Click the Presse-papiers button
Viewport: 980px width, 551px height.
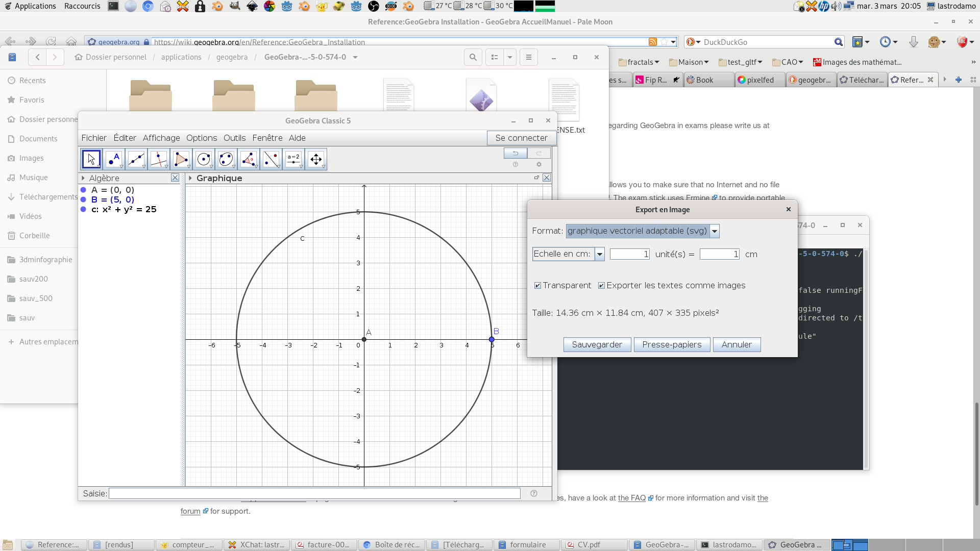click(x=672, y=345)
